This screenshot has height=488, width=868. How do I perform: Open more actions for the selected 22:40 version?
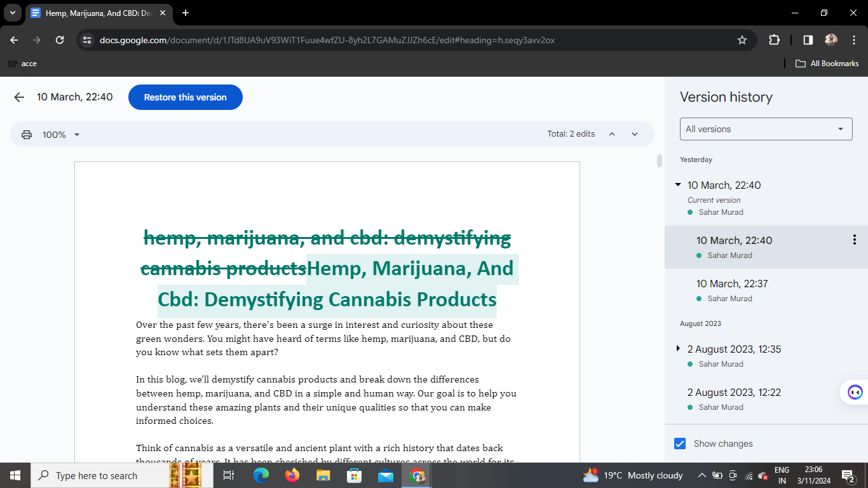tap(855, 240)
